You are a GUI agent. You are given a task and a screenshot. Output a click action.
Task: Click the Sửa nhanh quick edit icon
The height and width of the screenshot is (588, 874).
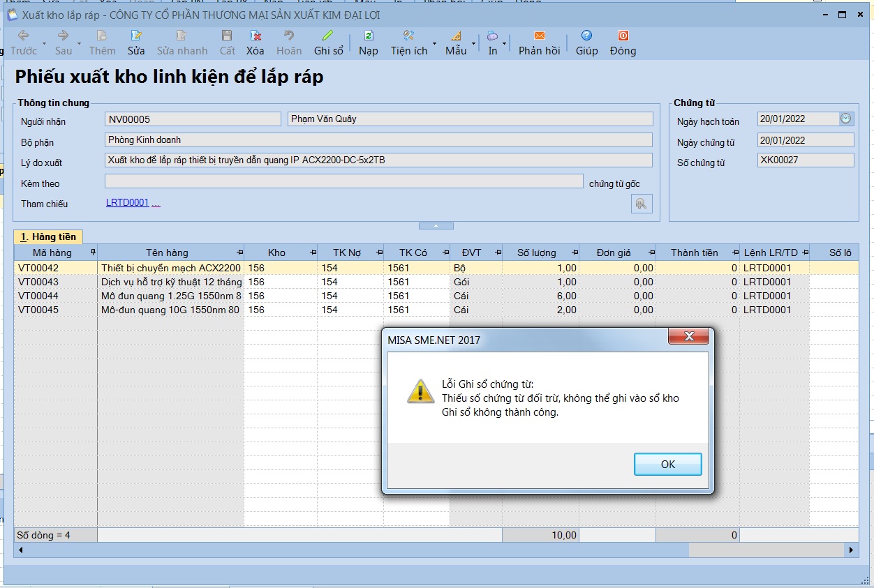click(x=182, y=36)
